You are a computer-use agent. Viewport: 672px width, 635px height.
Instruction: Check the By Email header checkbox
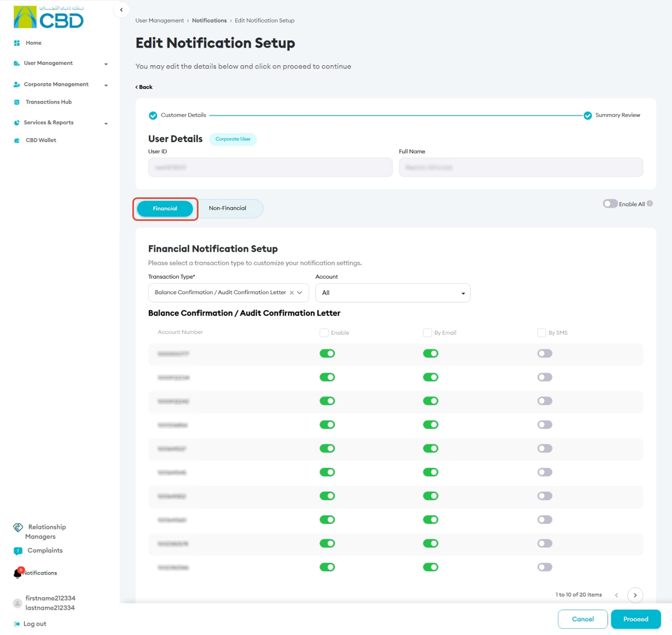click(428, 333)
